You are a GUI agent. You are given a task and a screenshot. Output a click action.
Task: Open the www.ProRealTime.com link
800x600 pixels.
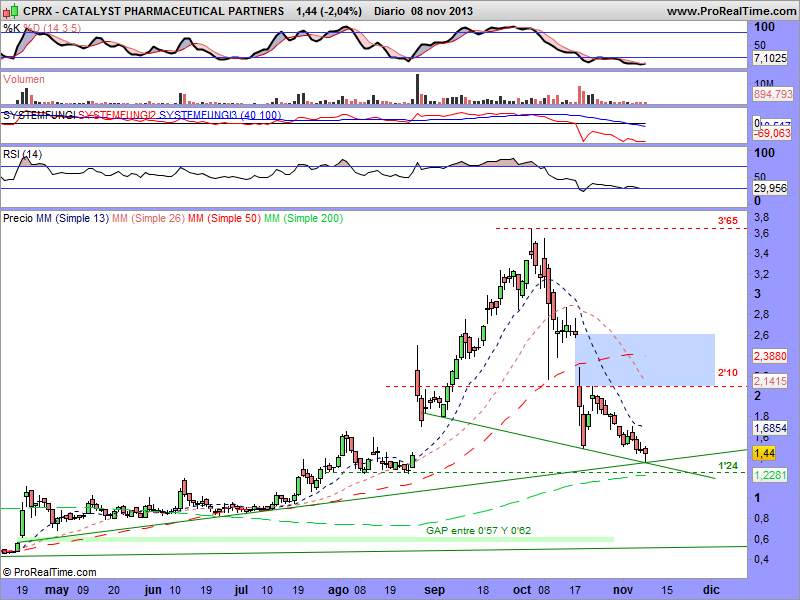click(731, 11)
